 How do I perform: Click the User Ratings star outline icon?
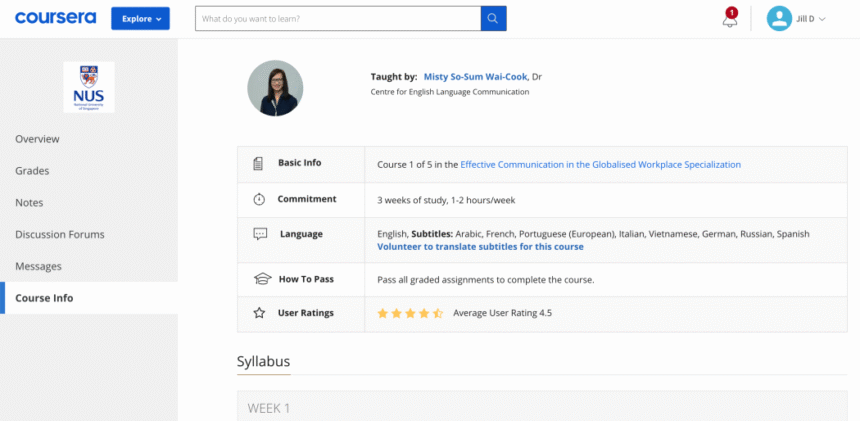(259, 314)
